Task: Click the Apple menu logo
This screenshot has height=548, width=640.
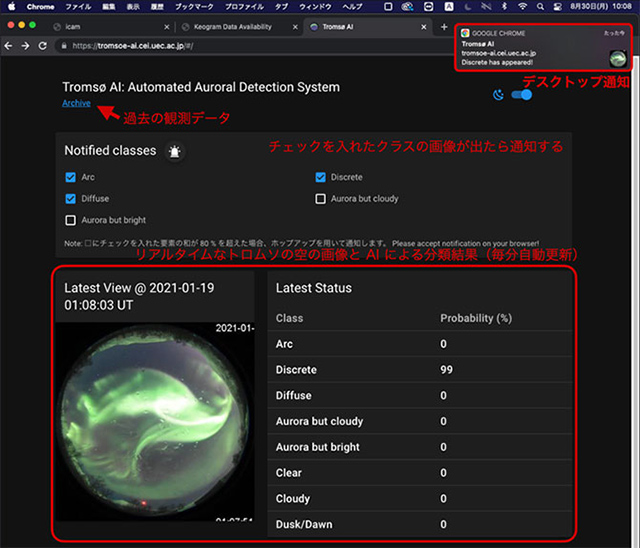Action: [9, 6]
